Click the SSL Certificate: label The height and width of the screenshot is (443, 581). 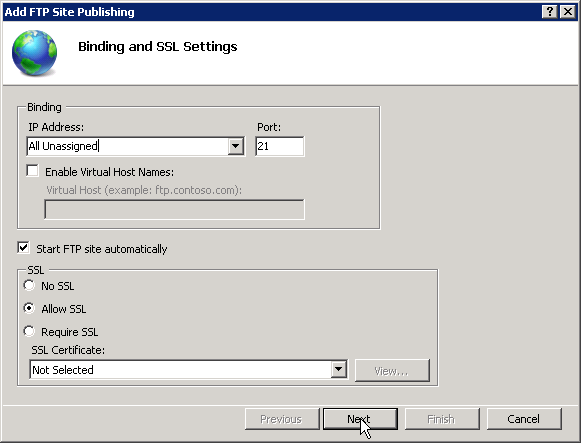(68, 350)
